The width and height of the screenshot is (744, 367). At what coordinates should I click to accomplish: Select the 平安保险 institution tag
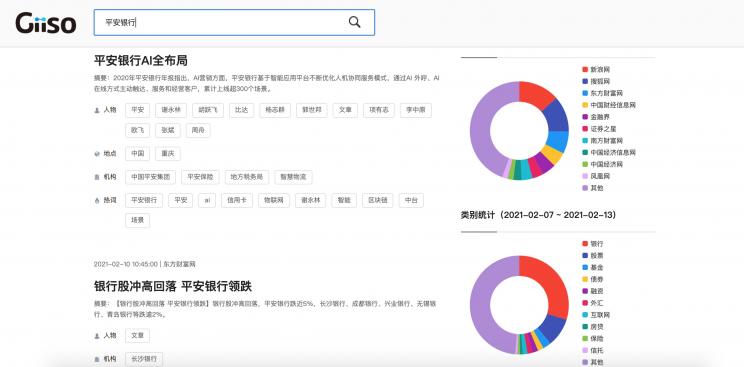[x=200, y=177]
